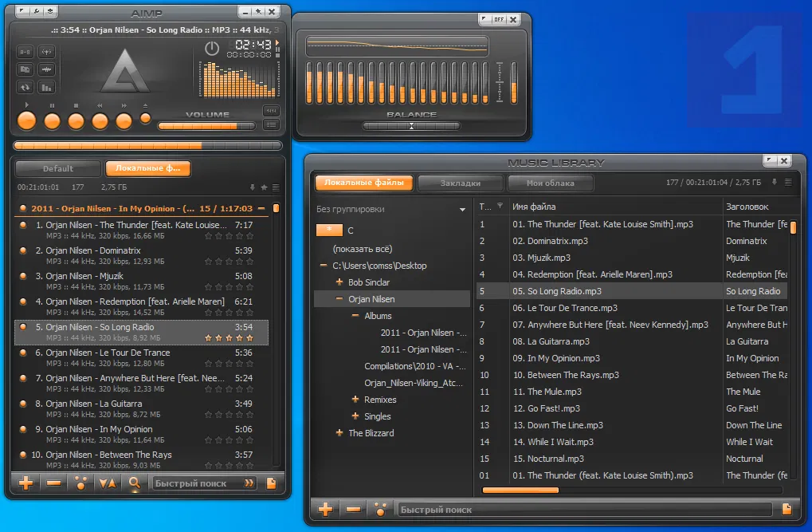Open settings via the wrench icon
Image resolution: width=812 pixels, height=532 pixels.
[36, 11]
